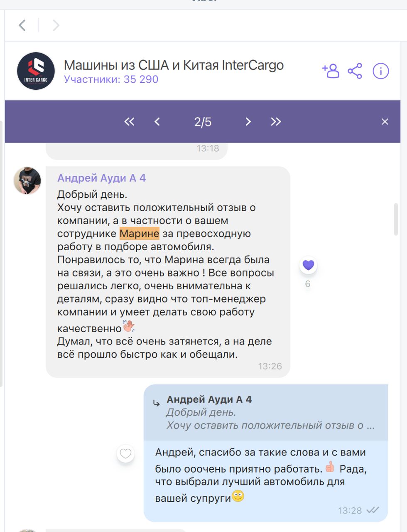Click the add participant icon
Screen dimensions: 407x532
[331, 71]
